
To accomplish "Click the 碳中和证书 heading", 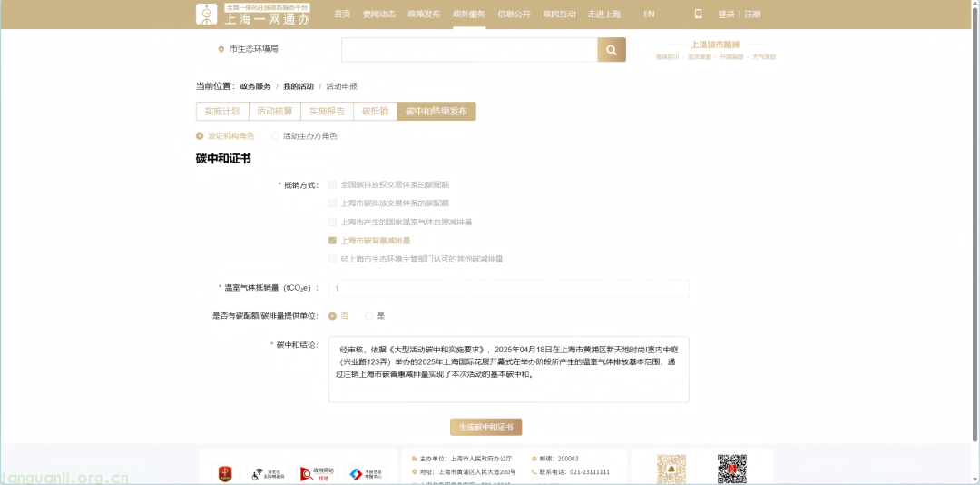I will pos(223,159).
